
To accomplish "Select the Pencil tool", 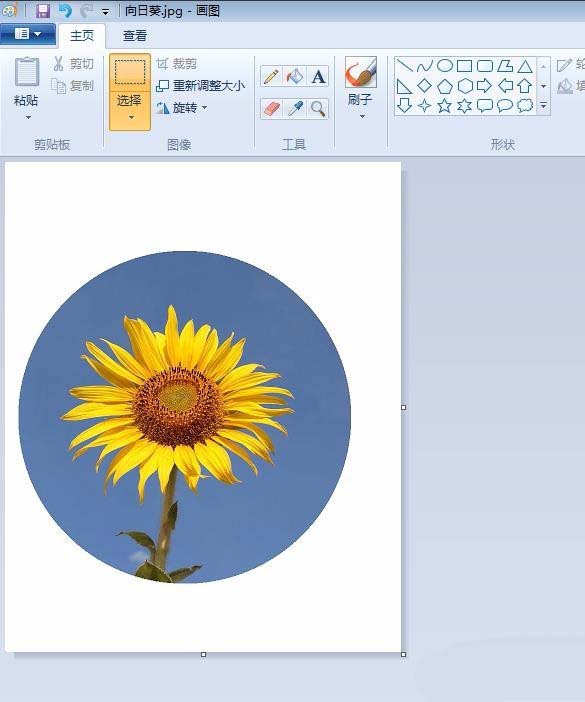I will click(x=271, y=76).
